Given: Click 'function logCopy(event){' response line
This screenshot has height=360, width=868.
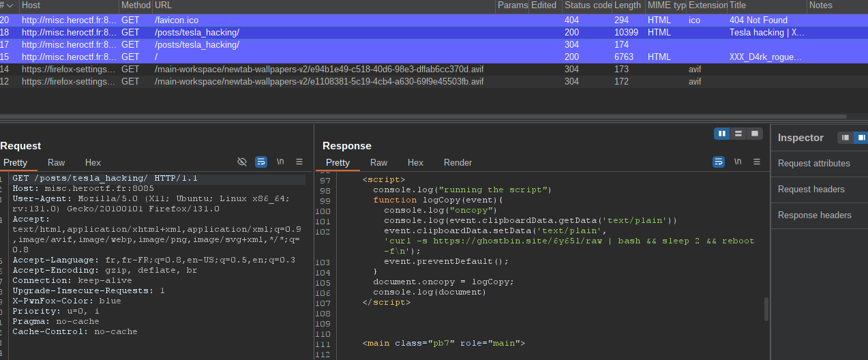Looking at the screenshot, I should pyautogui.click(x=438, y=200).
